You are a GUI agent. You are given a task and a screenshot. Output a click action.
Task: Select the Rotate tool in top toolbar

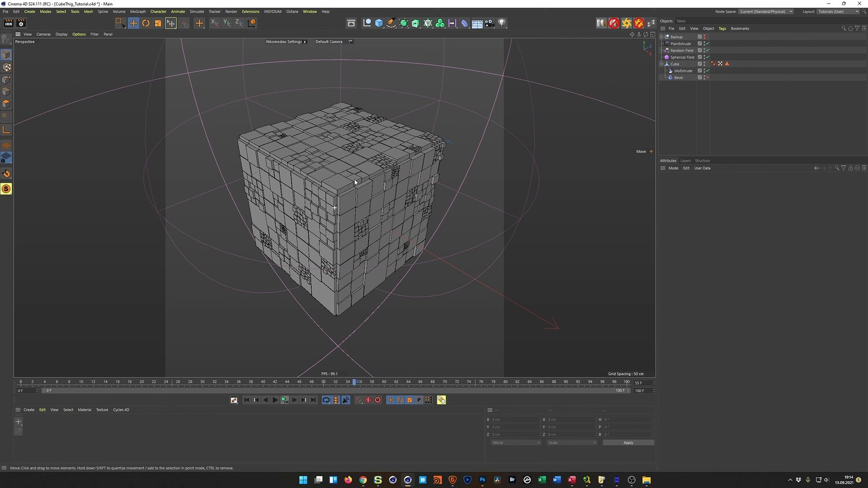tap(146, 23)
